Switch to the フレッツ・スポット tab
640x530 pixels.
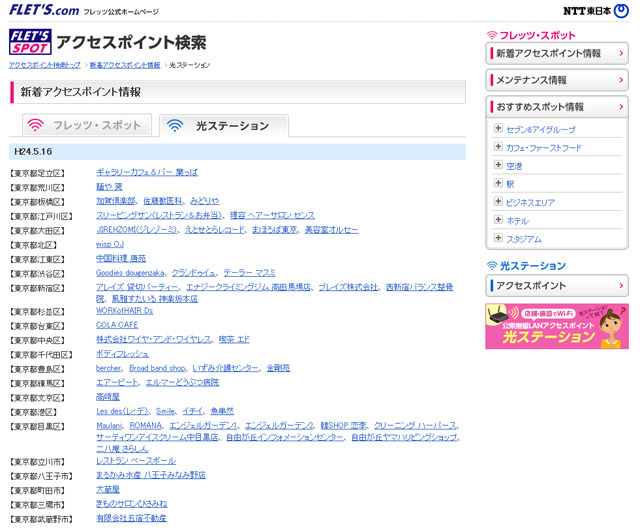tap(87, 125)
